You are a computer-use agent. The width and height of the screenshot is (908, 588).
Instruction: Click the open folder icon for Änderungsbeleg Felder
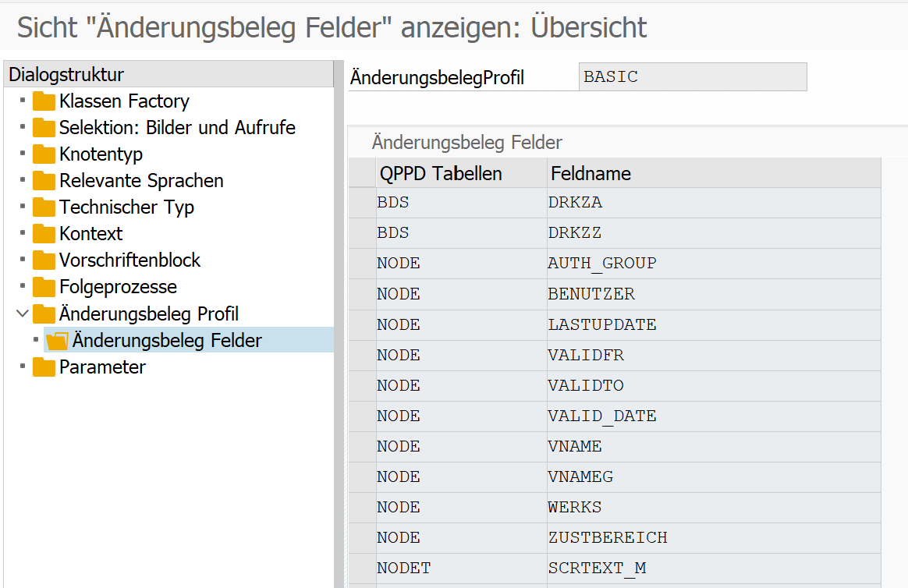[x=57, y=341]
